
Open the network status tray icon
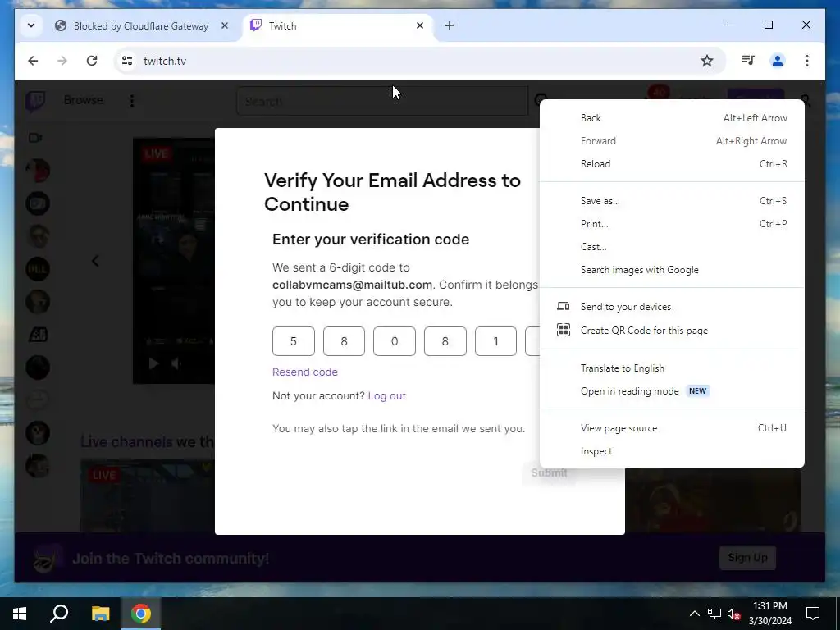click(714, 614)
